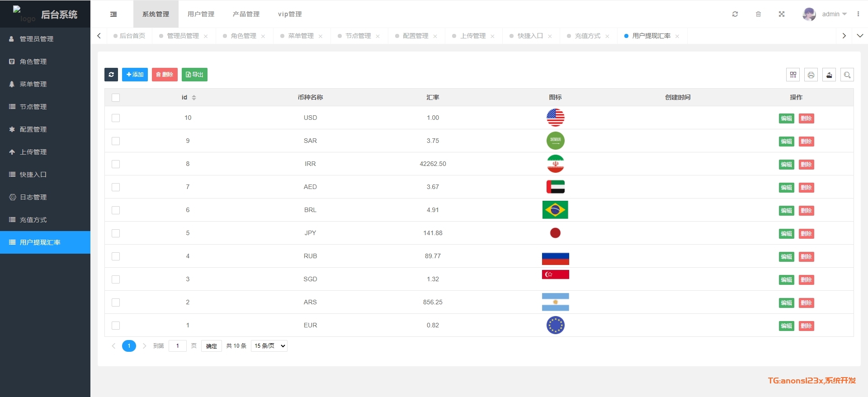Click the top bar refresh icon
Image resolution: width=868 pixels, height=397 pixels.
[x=735, y=14]
